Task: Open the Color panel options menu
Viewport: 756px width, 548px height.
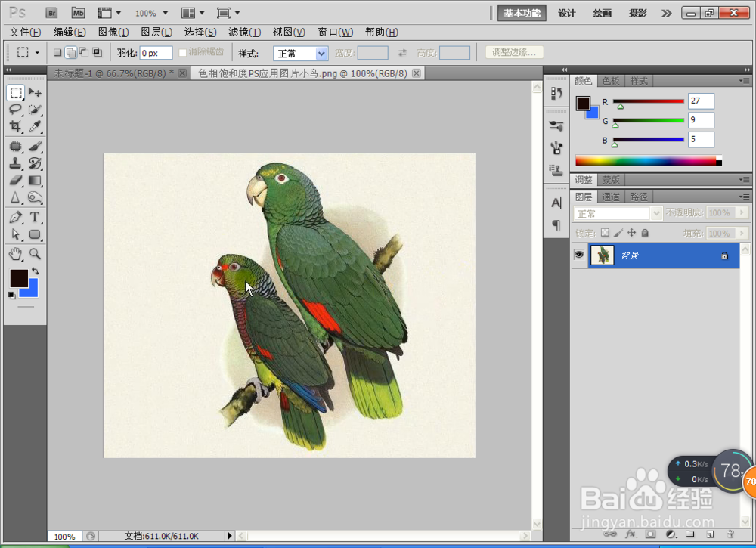Action: coord(744,81)
